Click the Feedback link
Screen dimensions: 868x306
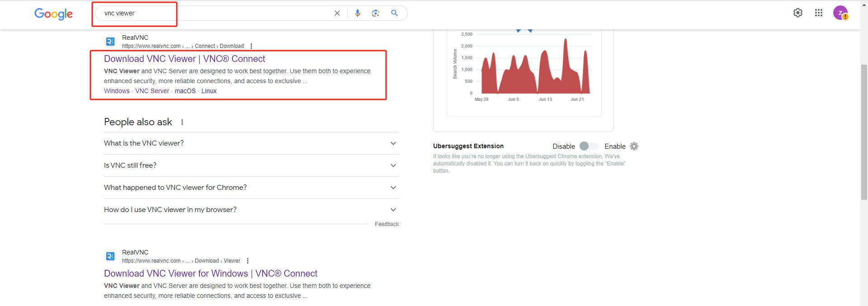pyautogui.click(x=387, y=224)
